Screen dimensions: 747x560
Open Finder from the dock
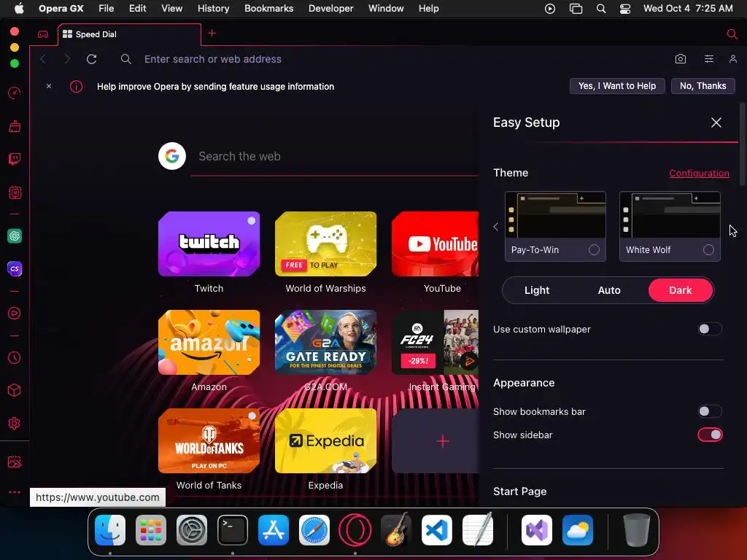point(110,530)
